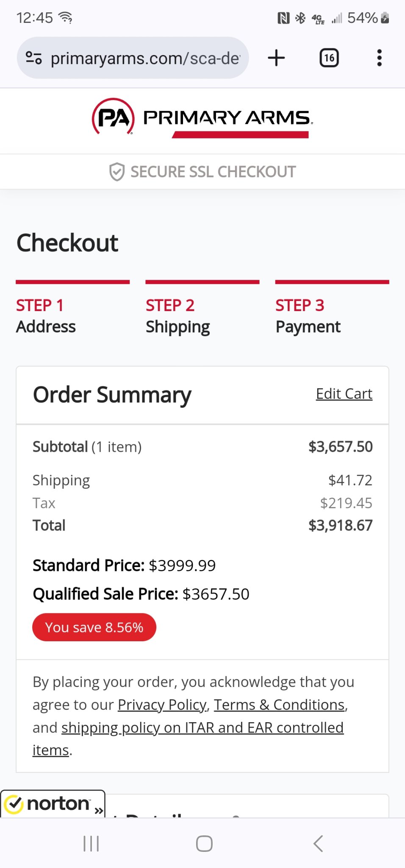405x868 pixels.
Task: Open the Privacy Policy link
Action: [162, 705]
